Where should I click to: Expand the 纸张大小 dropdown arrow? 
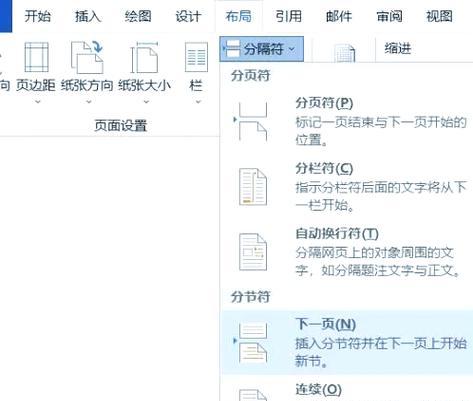coord(146,101)
